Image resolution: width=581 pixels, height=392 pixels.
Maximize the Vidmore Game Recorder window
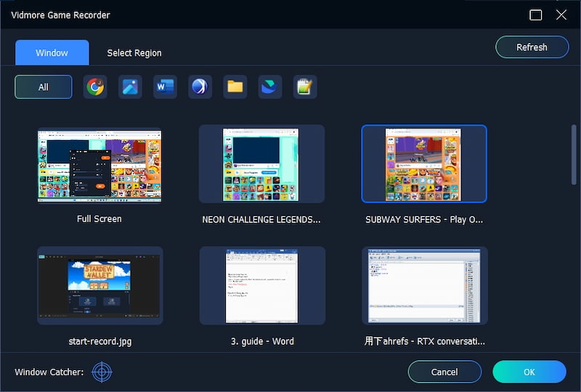[536, 15]
